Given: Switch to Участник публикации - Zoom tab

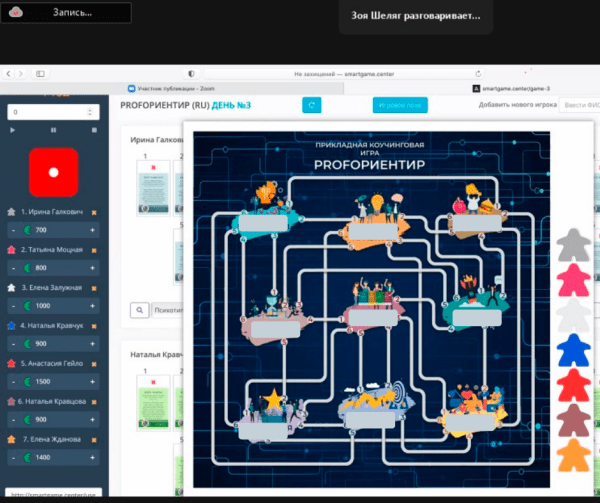Looking at the screenshot, I should (172, 88).
